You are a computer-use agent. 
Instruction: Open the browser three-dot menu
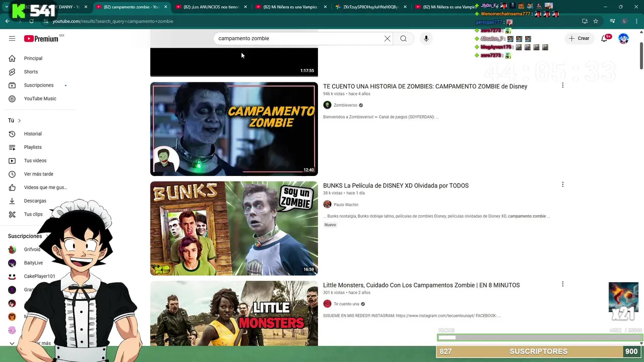[636, 21]
